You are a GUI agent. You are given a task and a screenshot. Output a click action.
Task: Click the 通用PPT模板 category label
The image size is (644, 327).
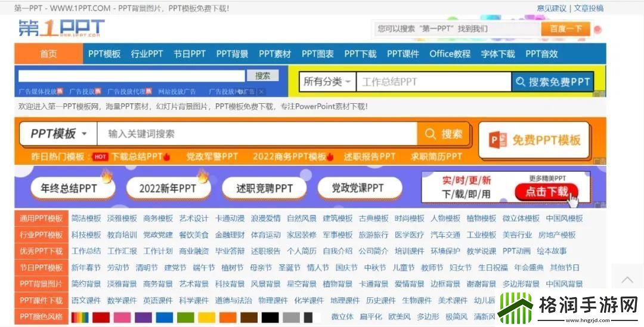pos(42,218)
